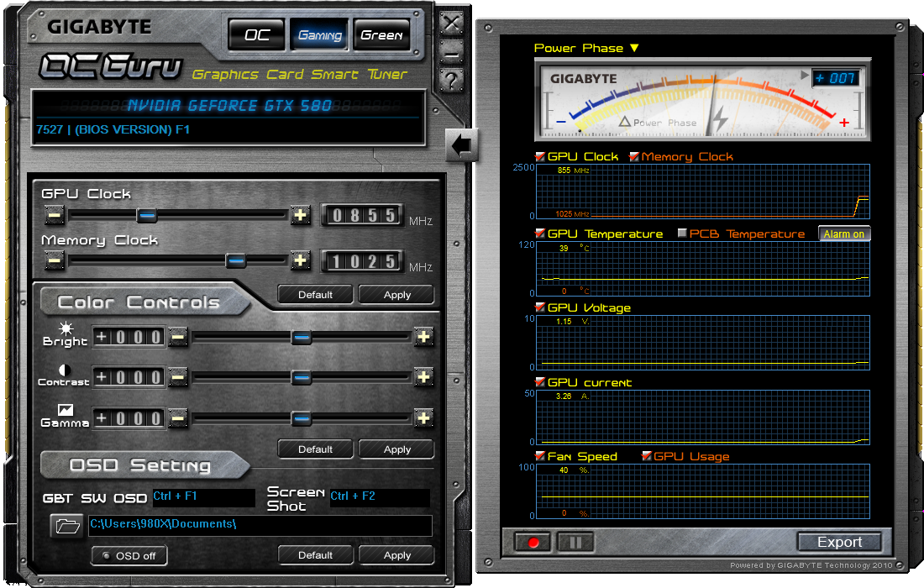This screenshot has height=588, width=924.
Task: Click the Contrast half-circle icon
Action: click(65, 370)
